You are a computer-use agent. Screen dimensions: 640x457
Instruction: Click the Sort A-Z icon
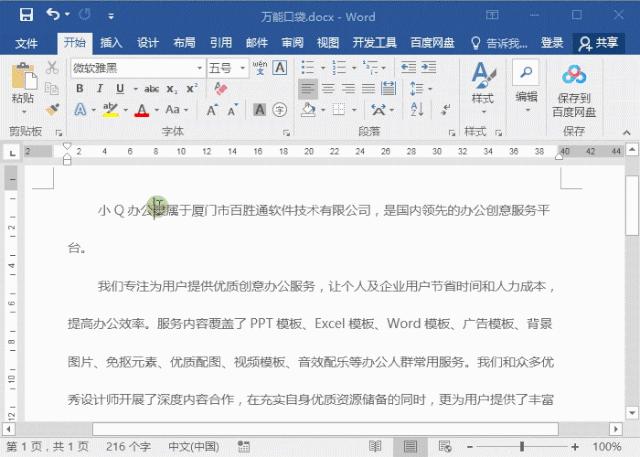417,110
